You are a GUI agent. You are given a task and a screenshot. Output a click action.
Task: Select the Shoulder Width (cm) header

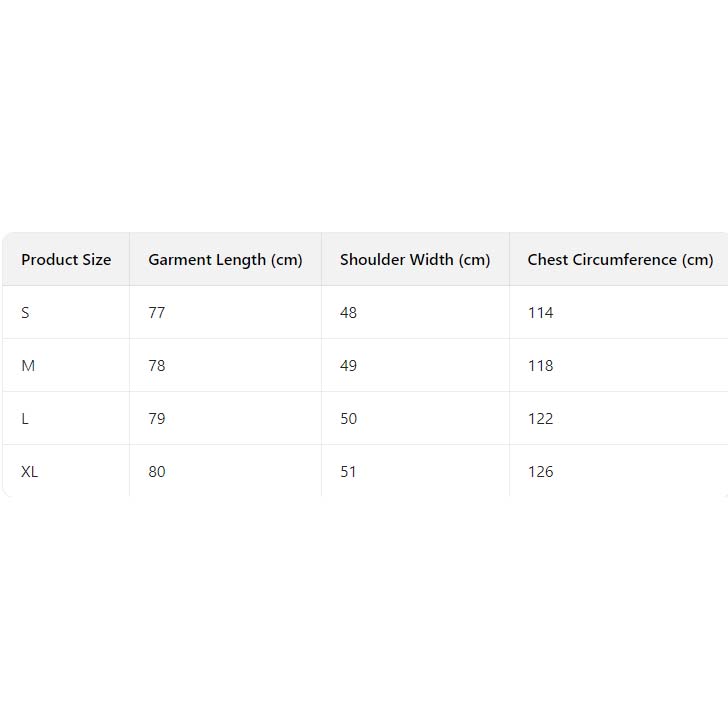coord(415,260)
